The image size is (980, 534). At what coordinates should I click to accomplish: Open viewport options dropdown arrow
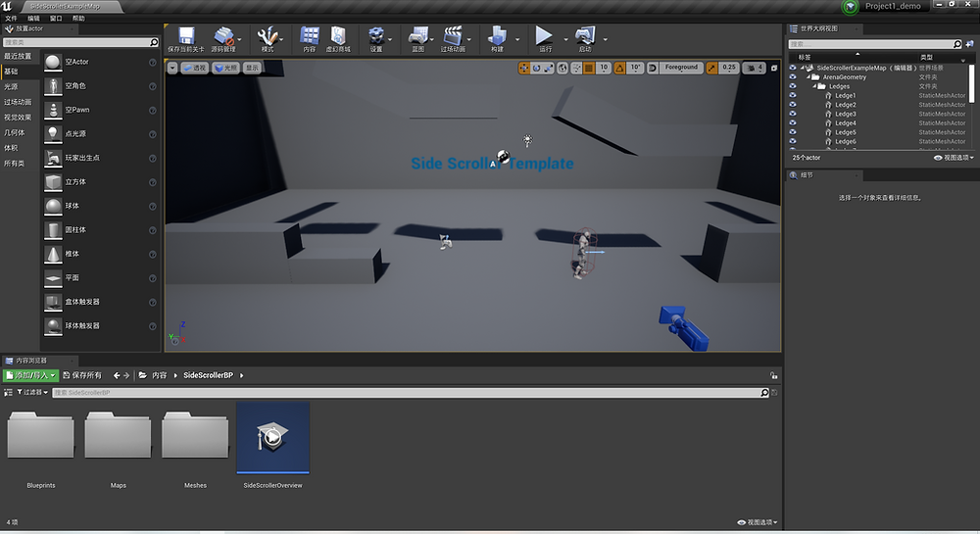pos(172,68)
